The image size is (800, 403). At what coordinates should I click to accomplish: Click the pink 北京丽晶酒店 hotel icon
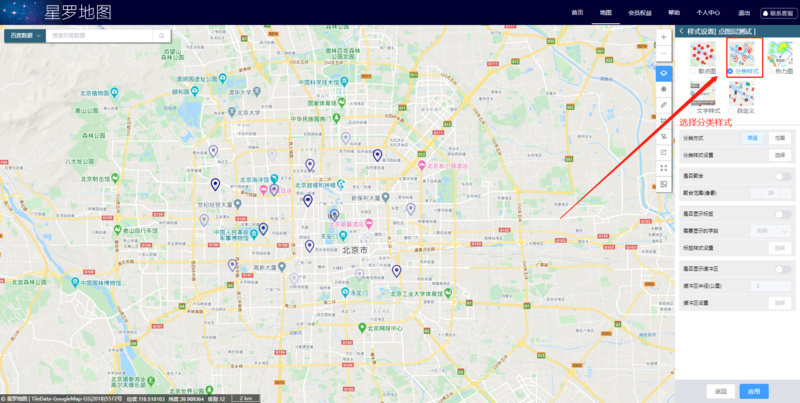369,223
